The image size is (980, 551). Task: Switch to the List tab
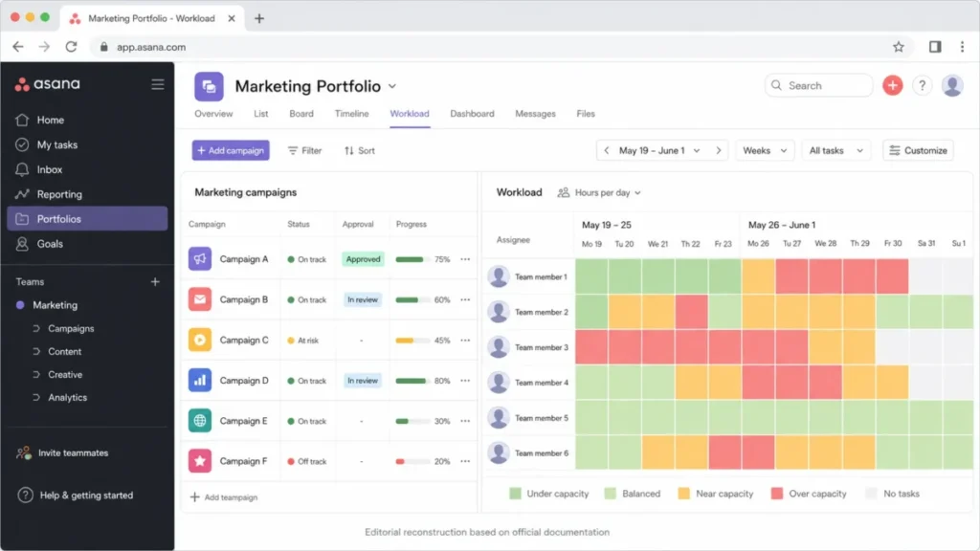pos(260,114)
